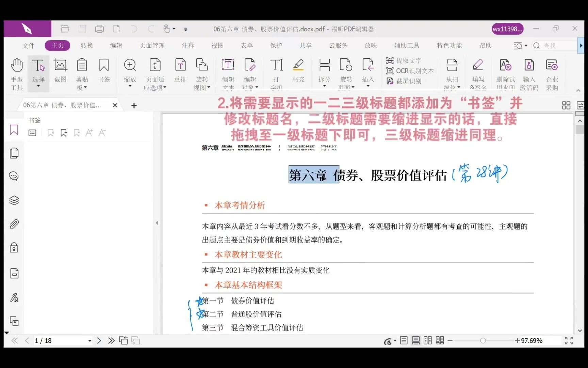Image resolution: width=588 pixels, height=368 pixels.
Task: Expand the Select (选择) tool dropdown arrow
Action: [x=38, y=87]
